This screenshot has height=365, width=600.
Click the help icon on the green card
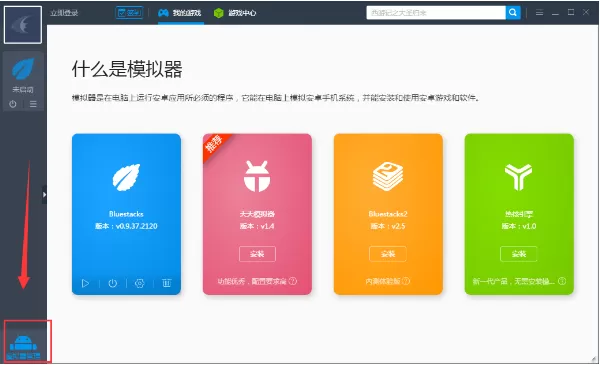[x=562, y=281]
